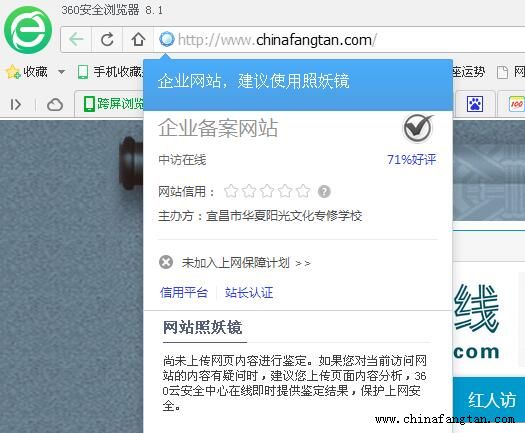Open the home page icon
525x433 pixels.
(138, 40)
